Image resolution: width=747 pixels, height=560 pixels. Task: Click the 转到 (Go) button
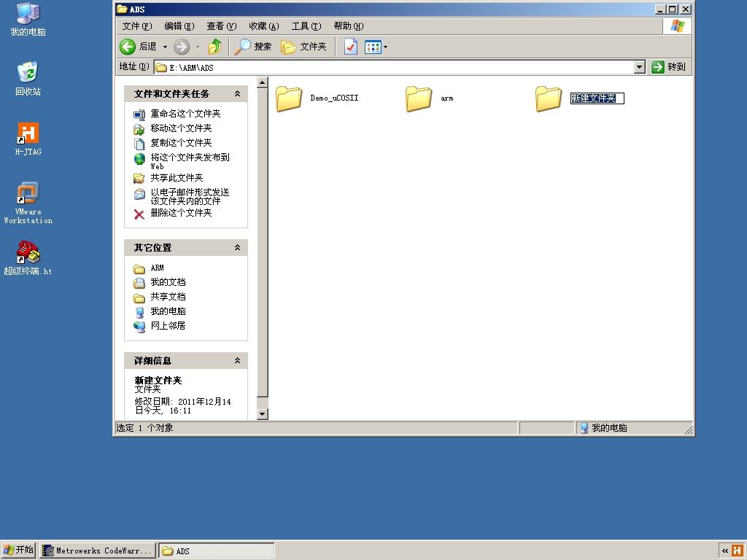[x=670, y=66]
